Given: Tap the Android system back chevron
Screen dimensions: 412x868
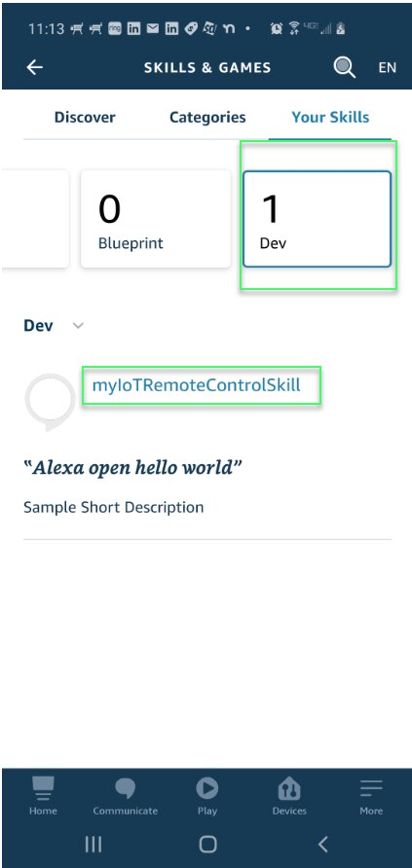Looking at the screenshot, I should tap(323, 845).
